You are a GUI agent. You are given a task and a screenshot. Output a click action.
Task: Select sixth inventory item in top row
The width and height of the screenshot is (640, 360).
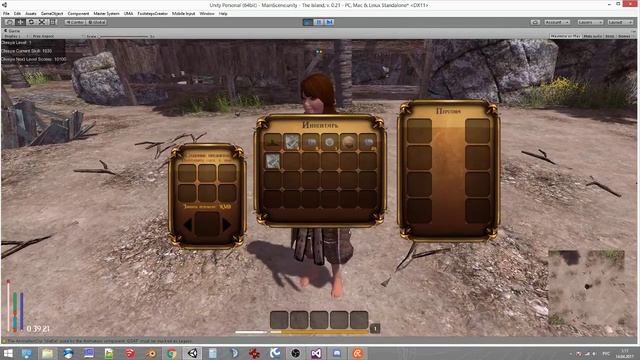pos(368,142)
